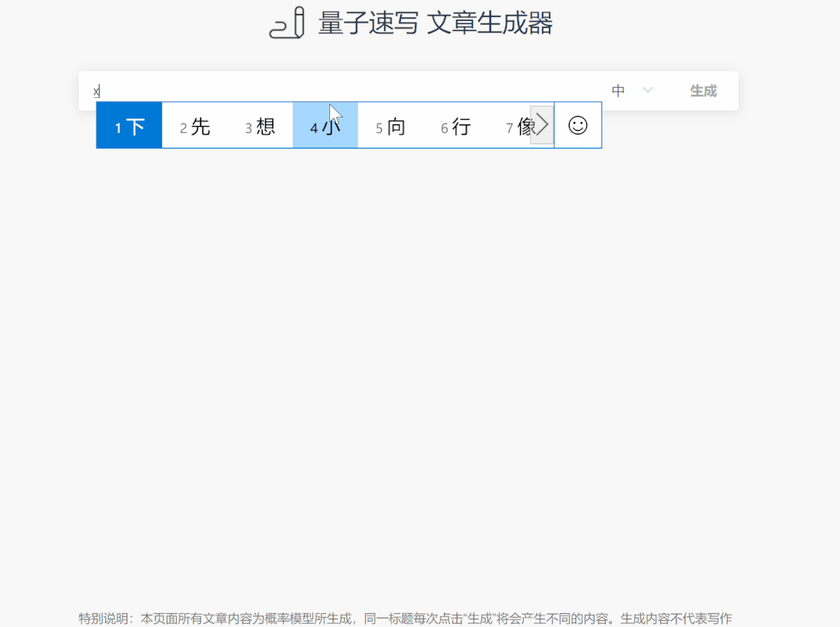Open the 中 length dropdown
This screenshot has height=627, width=840.
(632, 91)
